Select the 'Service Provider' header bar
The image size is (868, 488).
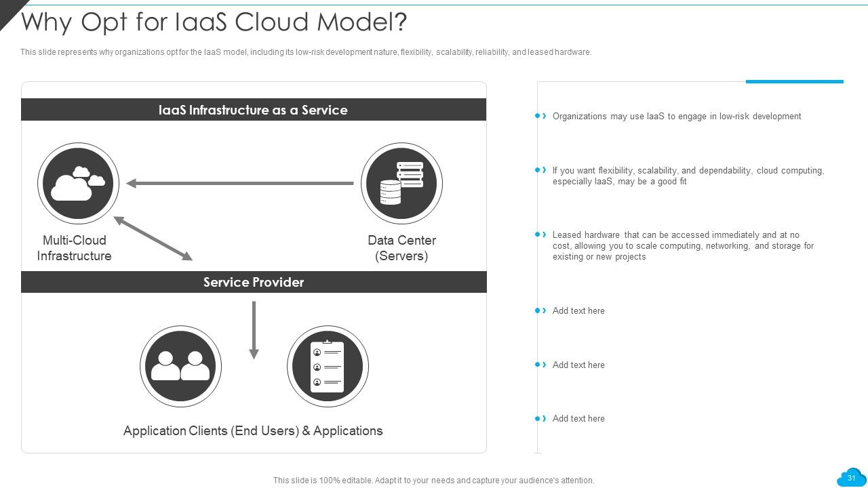254,282
